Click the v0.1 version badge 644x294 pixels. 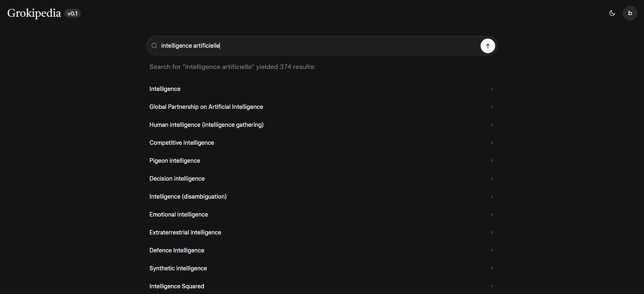[x=72, y=13]
